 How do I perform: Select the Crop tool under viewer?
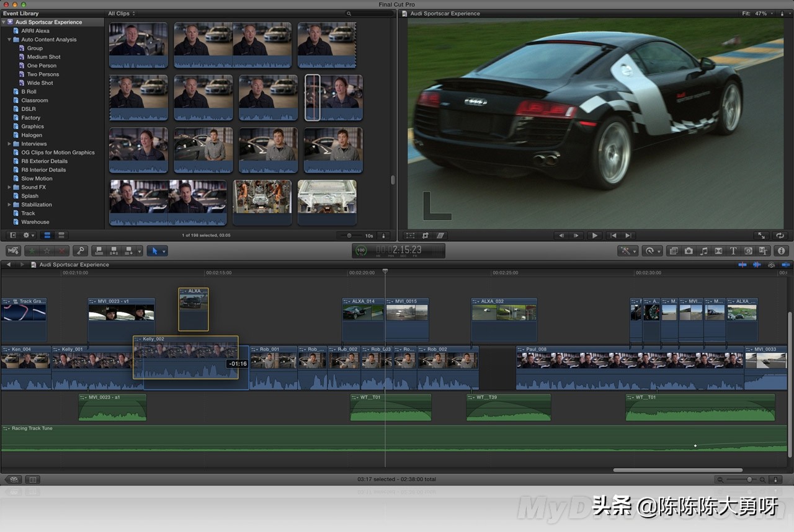[x=426, y=236]
